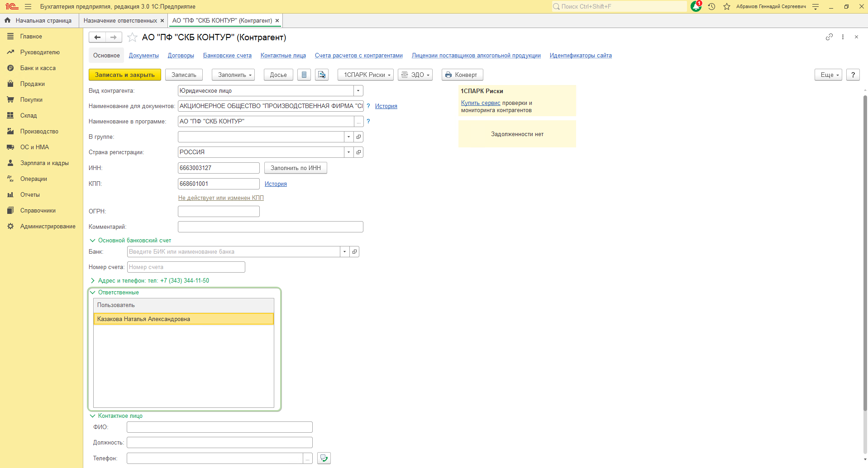The image size is (868, 468).
Task: Expand the Адрес и телефон section
Action: (x=93, y=281)
